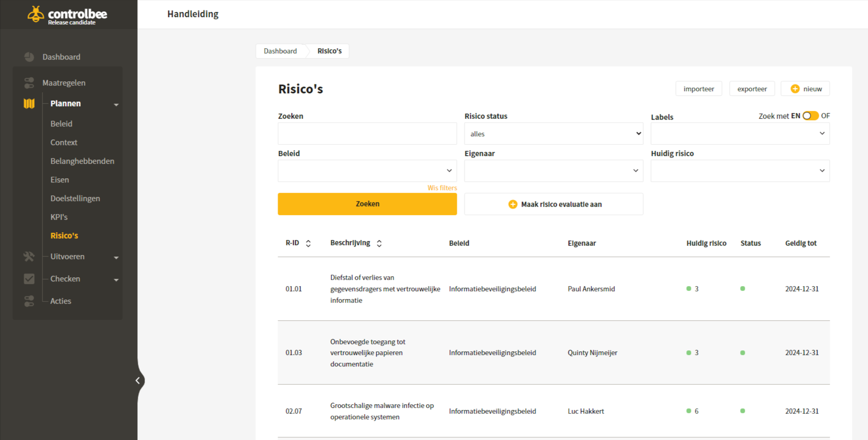Click the yellow Zoeken button
868x440 pixels.
point(367,204)
